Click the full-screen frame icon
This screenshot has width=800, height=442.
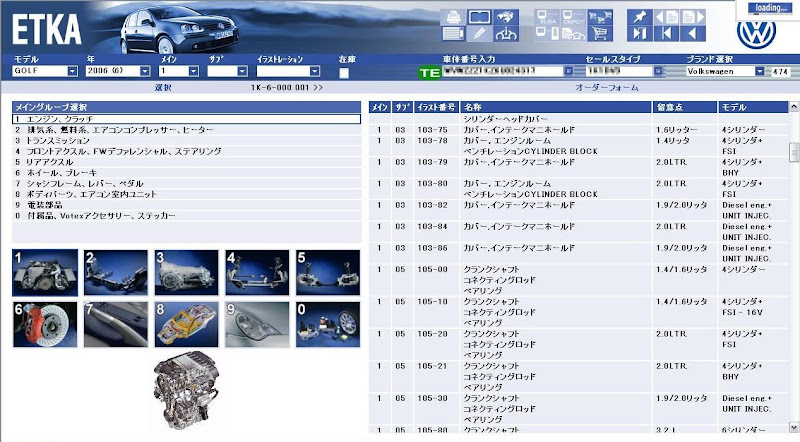[x=479, y=17]
